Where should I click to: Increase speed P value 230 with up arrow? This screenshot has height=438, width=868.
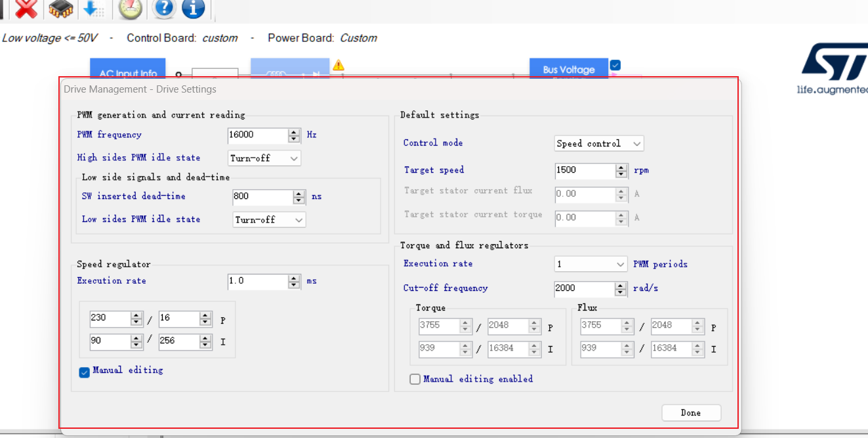(136, 315)
